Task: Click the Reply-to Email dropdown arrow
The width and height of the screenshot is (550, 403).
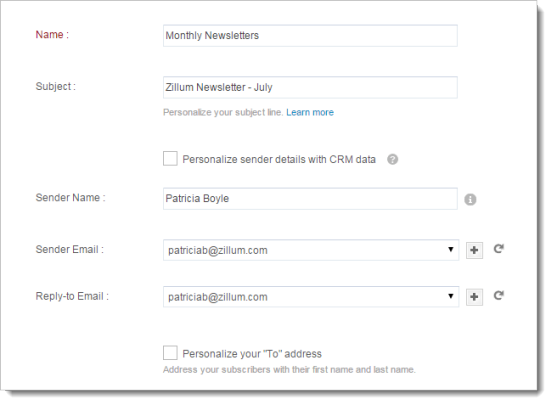Action: (x=451, y=296)
